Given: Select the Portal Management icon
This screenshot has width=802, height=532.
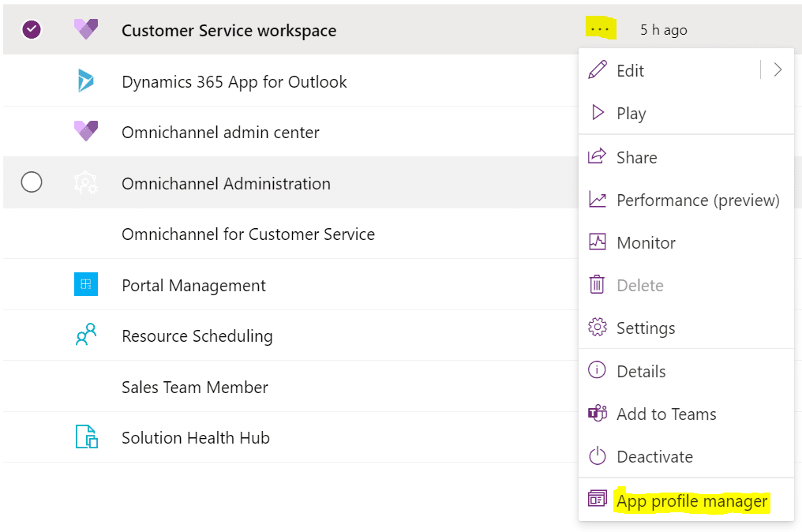Looking at the screenshot, I should click(x=86, y=284).
